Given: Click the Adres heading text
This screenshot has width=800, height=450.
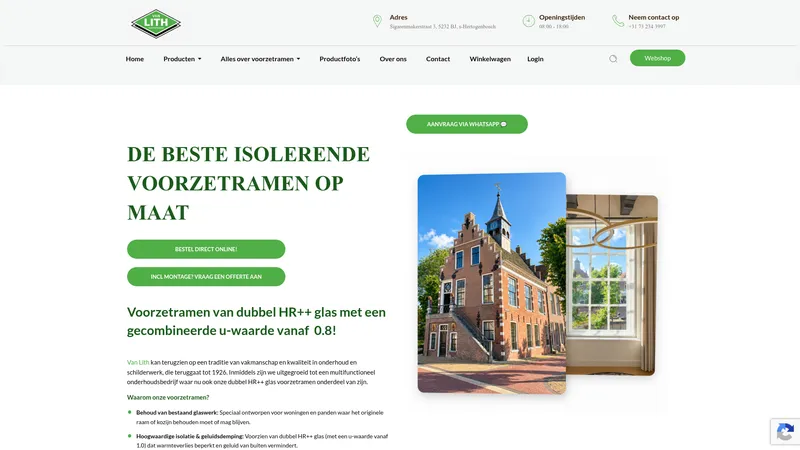Looking at the screenshot, I should 398,17.
